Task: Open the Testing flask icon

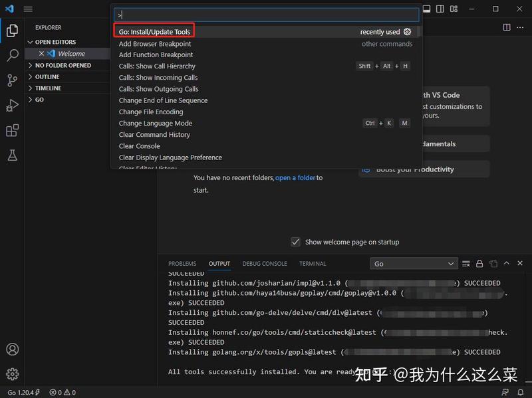Action: (12, 155)
